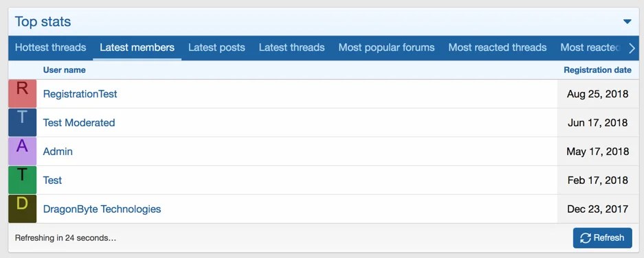This screenshot has height=258, width=644.
Task: Collapse the Top stats block with the triangle
Action: pyautogui.click(x=627, y=22)
